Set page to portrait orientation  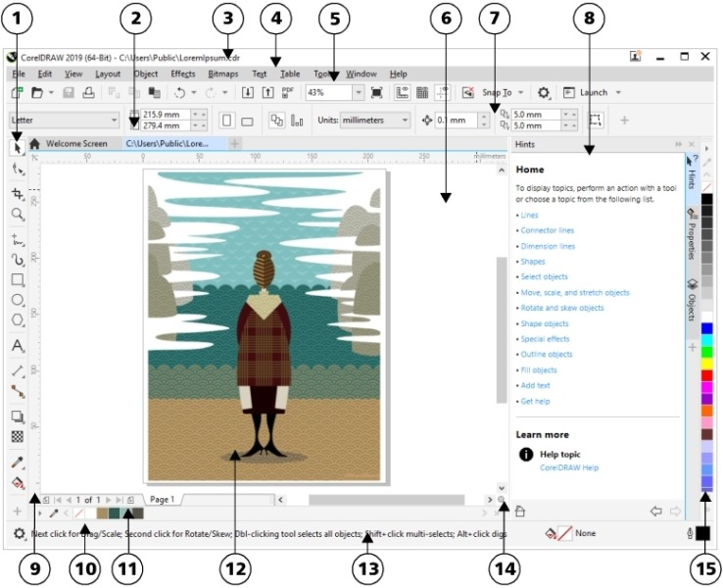click(x=226, y=121)
